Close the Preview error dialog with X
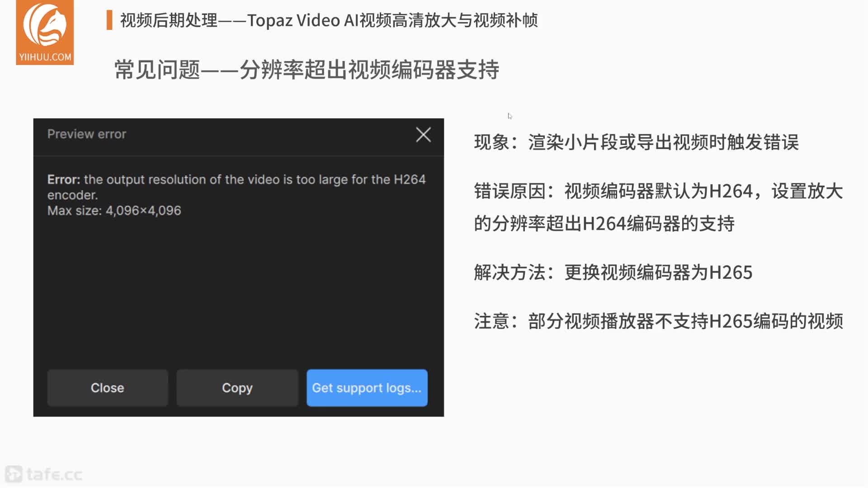The height and width of the screenshot is (488, 868). (x=423, y=134)
